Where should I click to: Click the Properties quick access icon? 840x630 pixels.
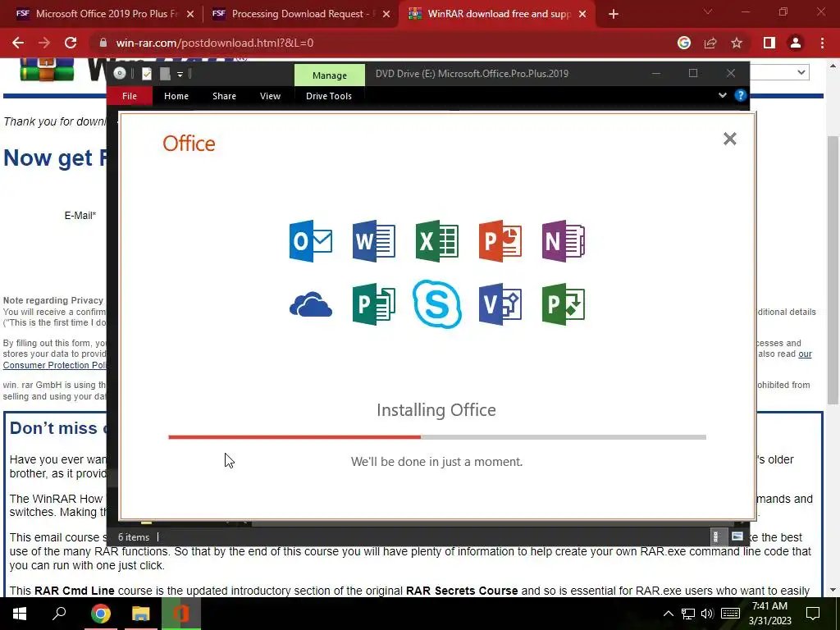tap(146, 74)
